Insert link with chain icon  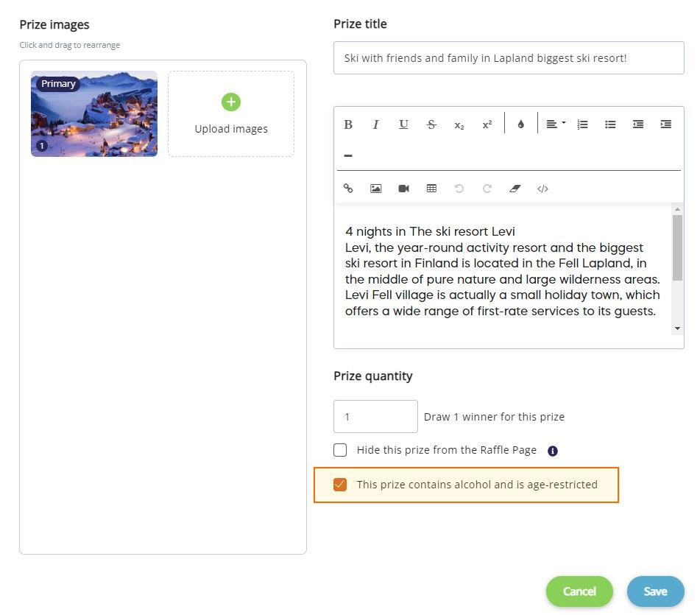[x=348, y=189]
